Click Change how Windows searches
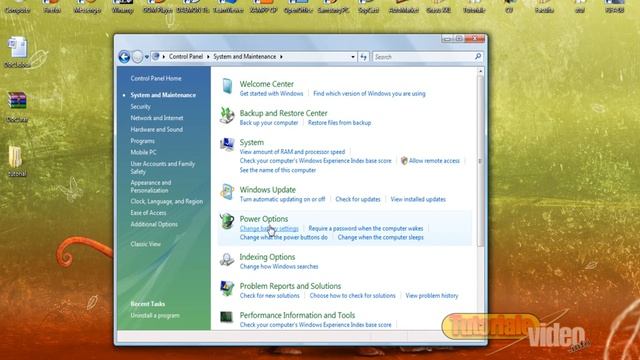This screenshot has width=640, height=360. point(279,267)
